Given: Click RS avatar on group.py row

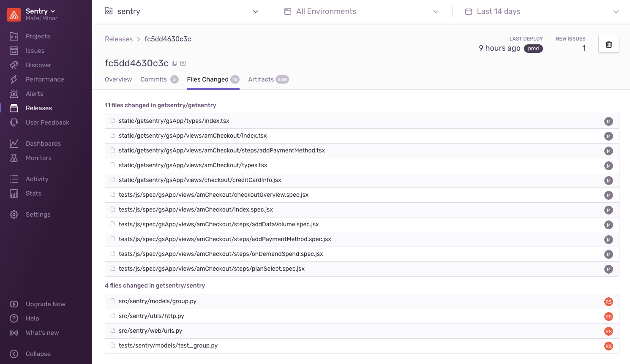Looking at the screenshot, I should click(x=608, y=302).
